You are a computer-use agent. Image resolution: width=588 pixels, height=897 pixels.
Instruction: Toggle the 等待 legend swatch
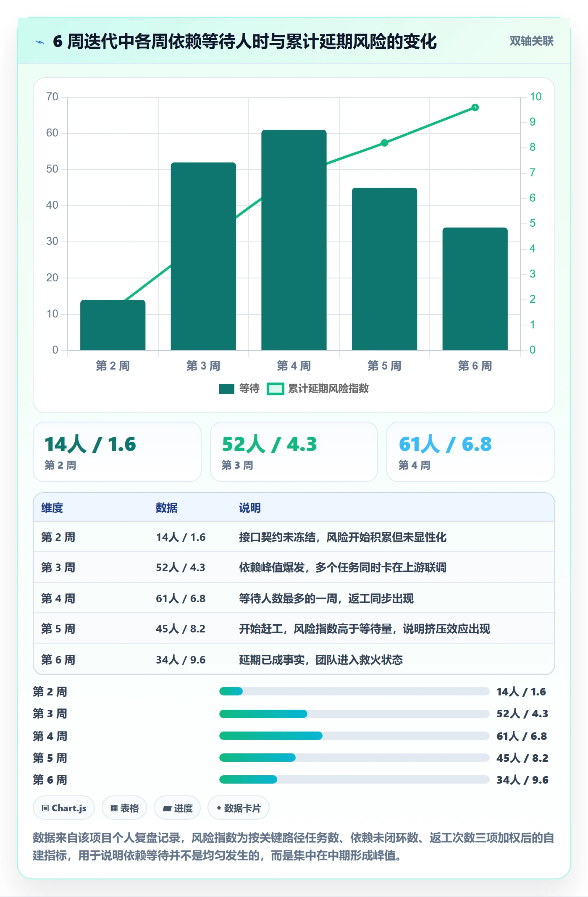227,389
